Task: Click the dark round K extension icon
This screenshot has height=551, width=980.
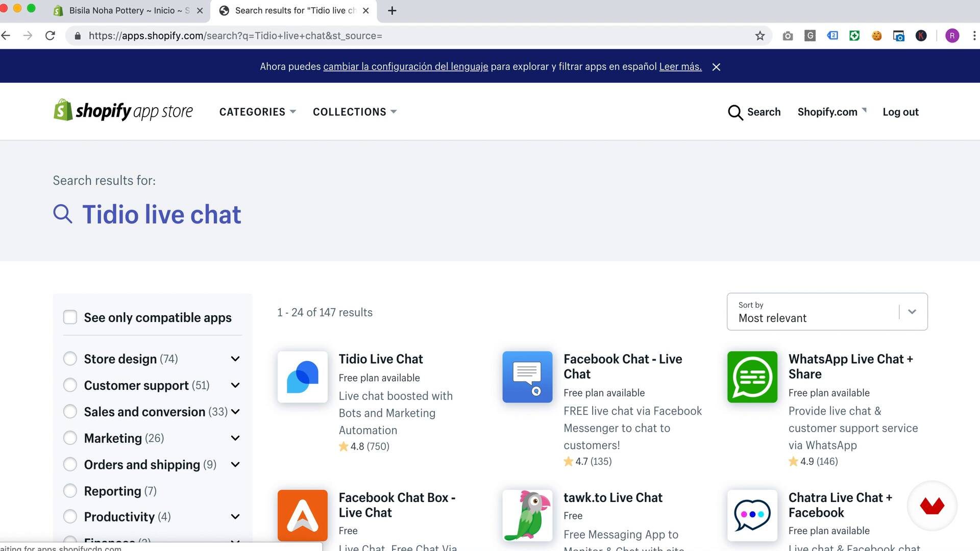Action: [921, 36]
